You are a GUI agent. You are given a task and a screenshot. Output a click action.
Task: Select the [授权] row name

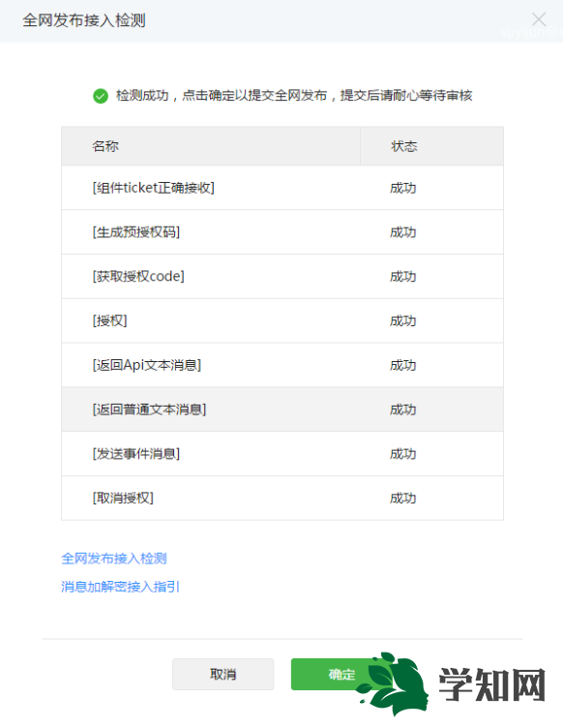pos(110,320)
